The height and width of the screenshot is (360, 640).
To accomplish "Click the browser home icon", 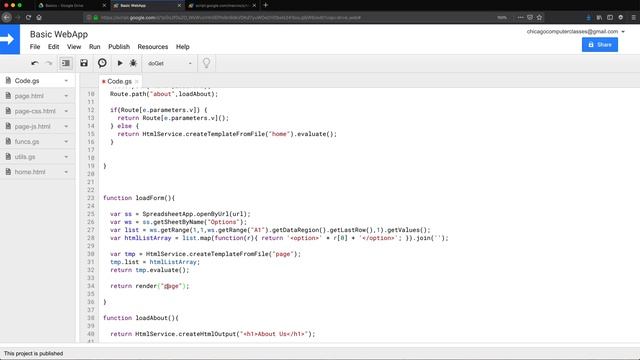I will pyautogui.click(x=39, y=18).
